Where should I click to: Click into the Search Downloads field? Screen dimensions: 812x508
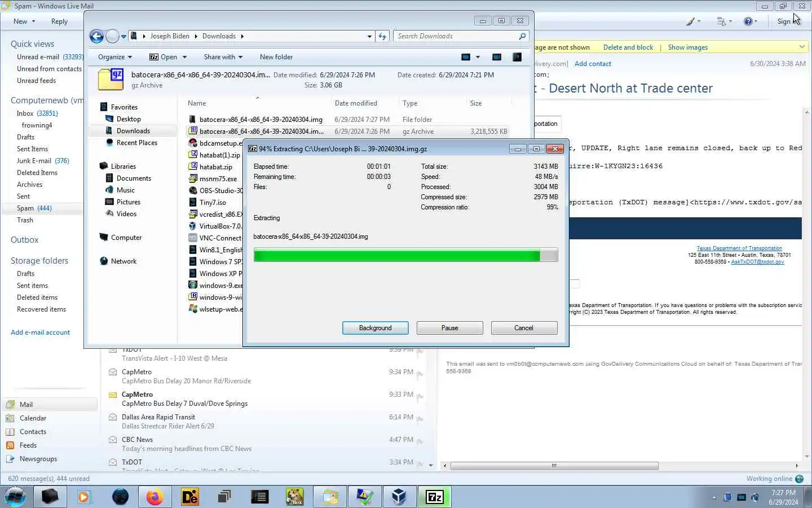coord(456,36)
